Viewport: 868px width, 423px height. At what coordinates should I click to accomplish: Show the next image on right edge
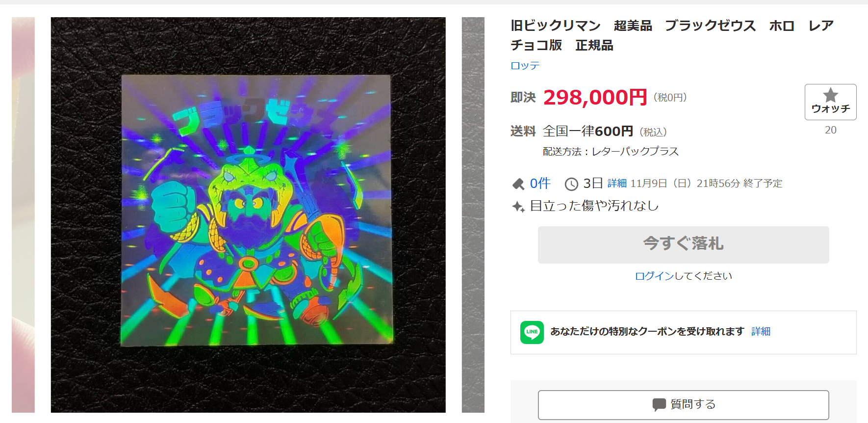click(473, 215)
